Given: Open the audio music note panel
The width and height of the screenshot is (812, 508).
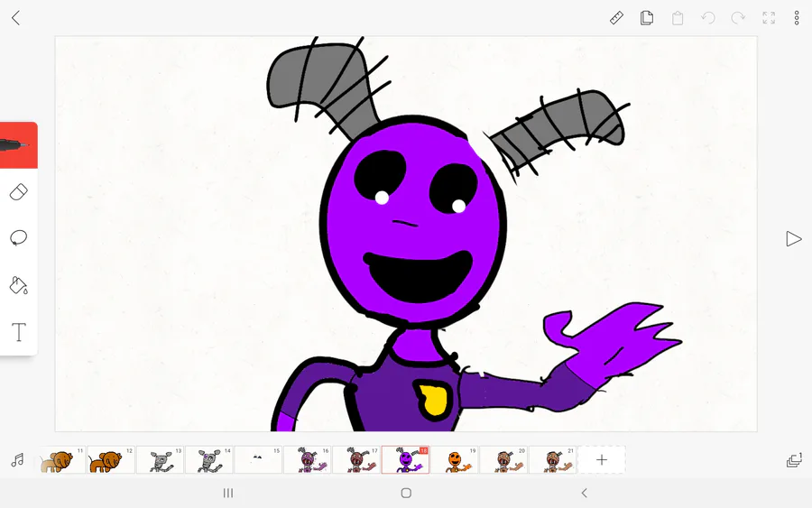Looking at the screenshot, I should coord(18,460).
